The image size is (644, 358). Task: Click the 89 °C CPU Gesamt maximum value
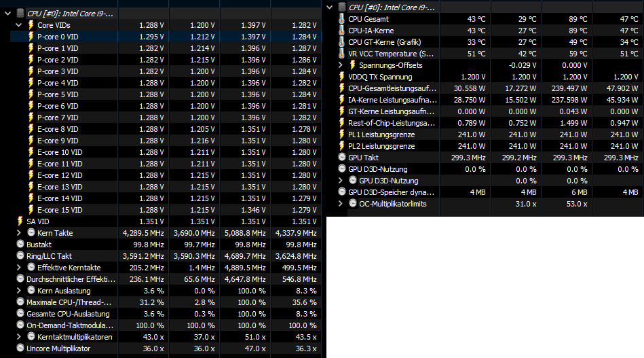(578, 19)
